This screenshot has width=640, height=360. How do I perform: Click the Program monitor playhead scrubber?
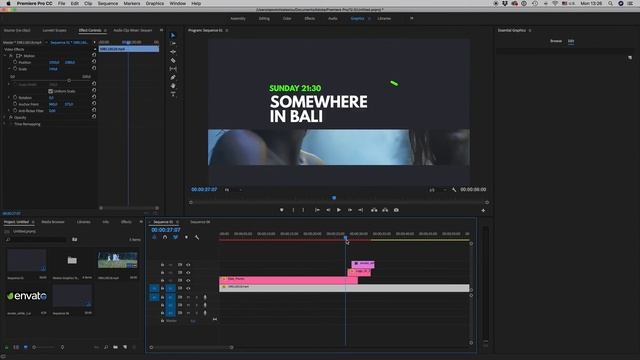point(334,198)
